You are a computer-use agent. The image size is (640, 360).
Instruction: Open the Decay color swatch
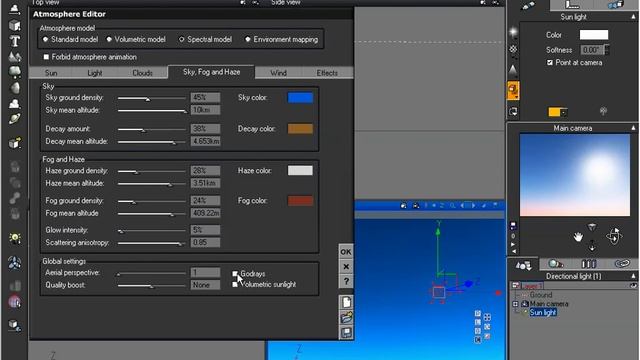pyautogui.click(x=300, y=129)
